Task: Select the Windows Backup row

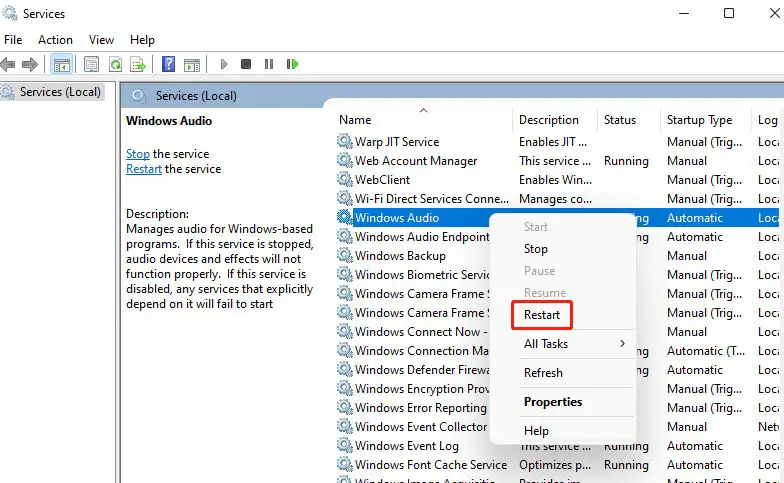Action: [400, 256]
